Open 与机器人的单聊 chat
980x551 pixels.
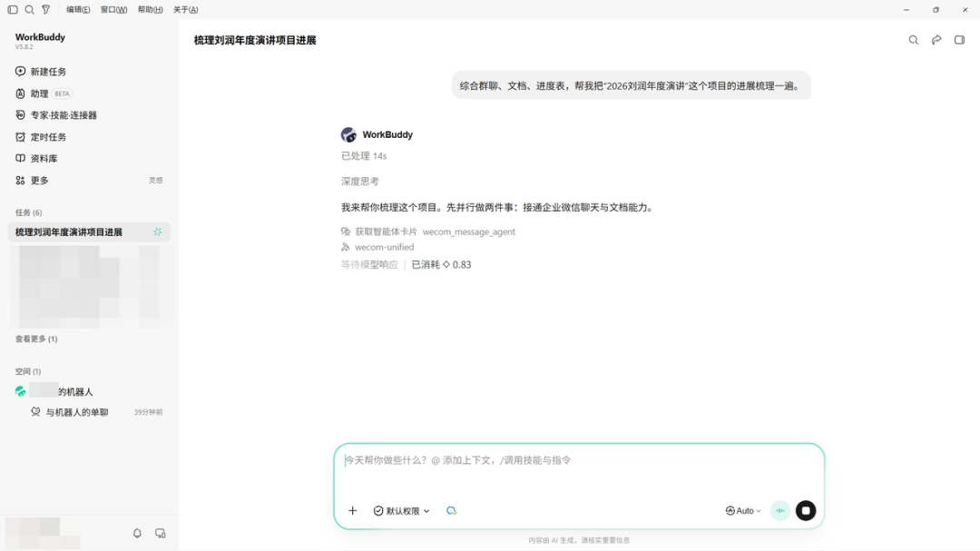coord(89,412)
